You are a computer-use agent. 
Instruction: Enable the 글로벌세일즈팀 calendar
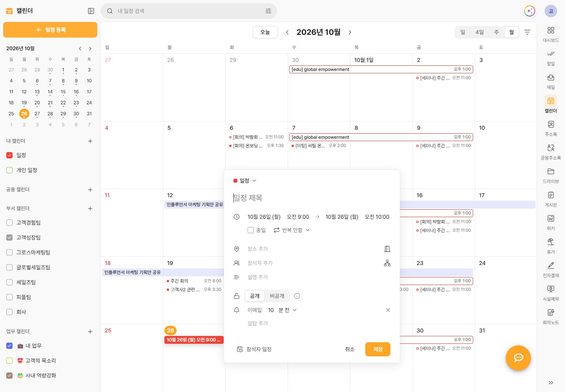click(x=9, y=267)
